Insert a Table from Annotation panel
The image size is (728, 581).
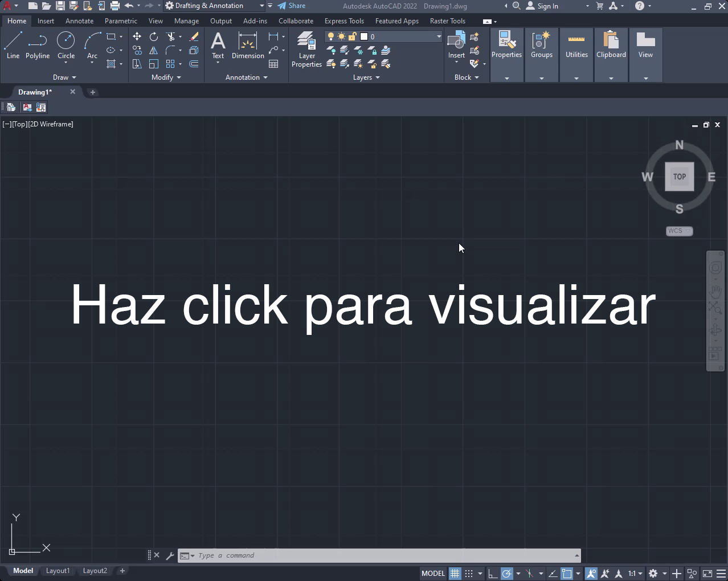click(x=273, y=64)
